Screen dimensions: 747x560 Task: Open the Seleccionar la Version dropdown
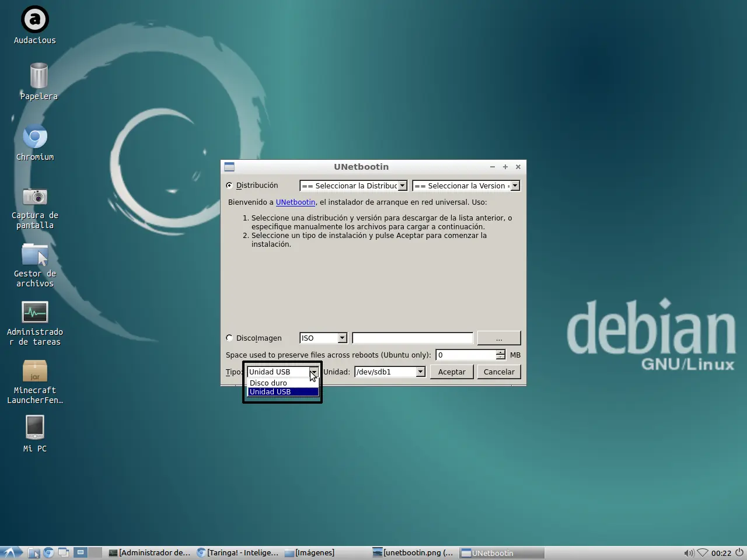466,185
